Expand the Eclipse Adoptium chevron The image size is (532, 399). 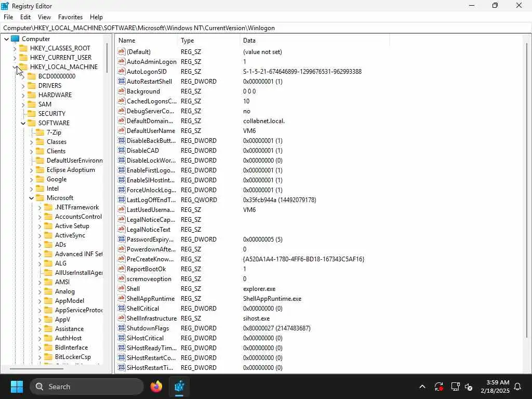click(x=32, y=170)
